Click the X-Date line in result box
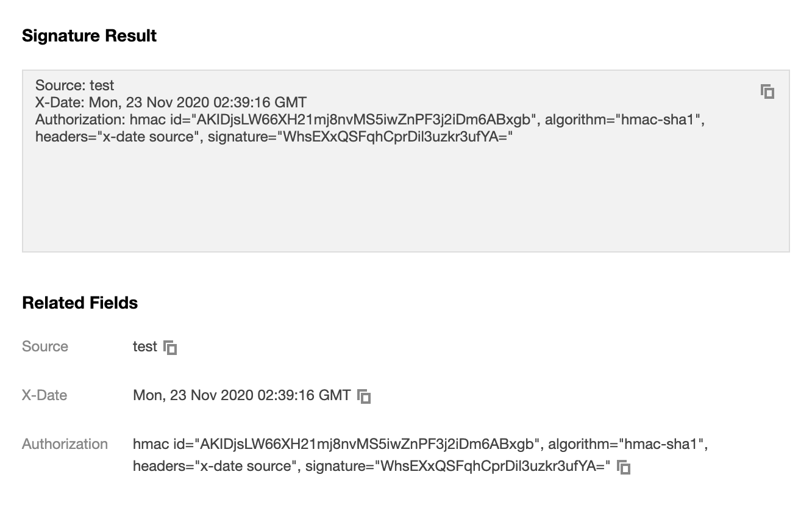 (171, 102)
